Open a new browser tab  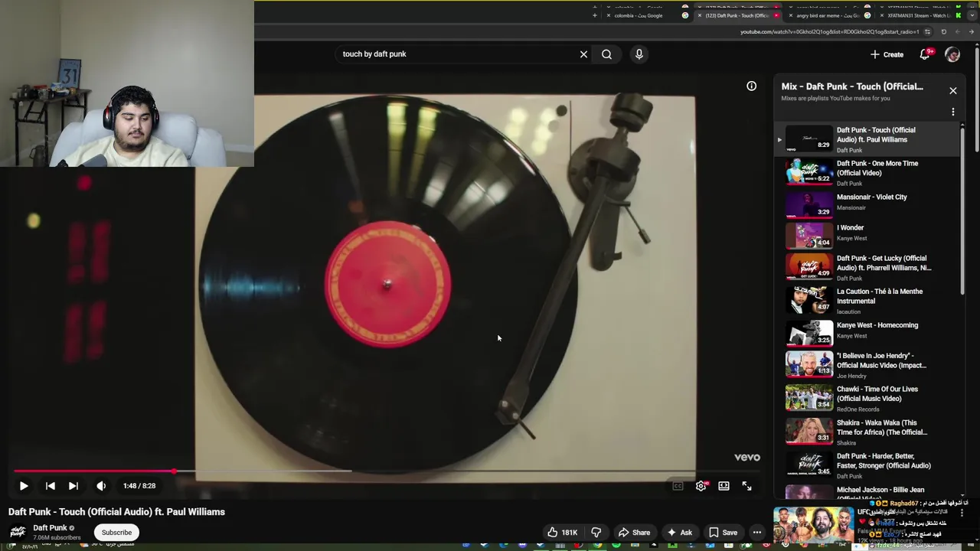tap(594, 15)
